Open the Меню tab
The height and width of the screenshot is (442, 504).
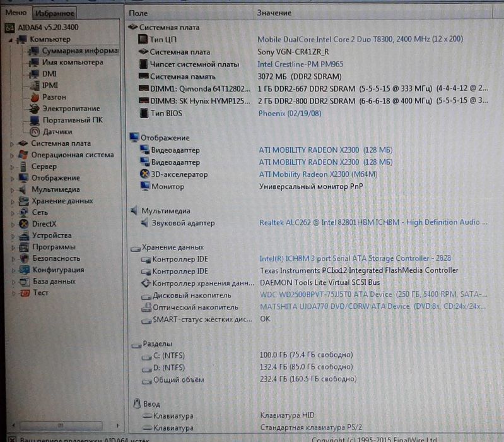coord(16,13)
